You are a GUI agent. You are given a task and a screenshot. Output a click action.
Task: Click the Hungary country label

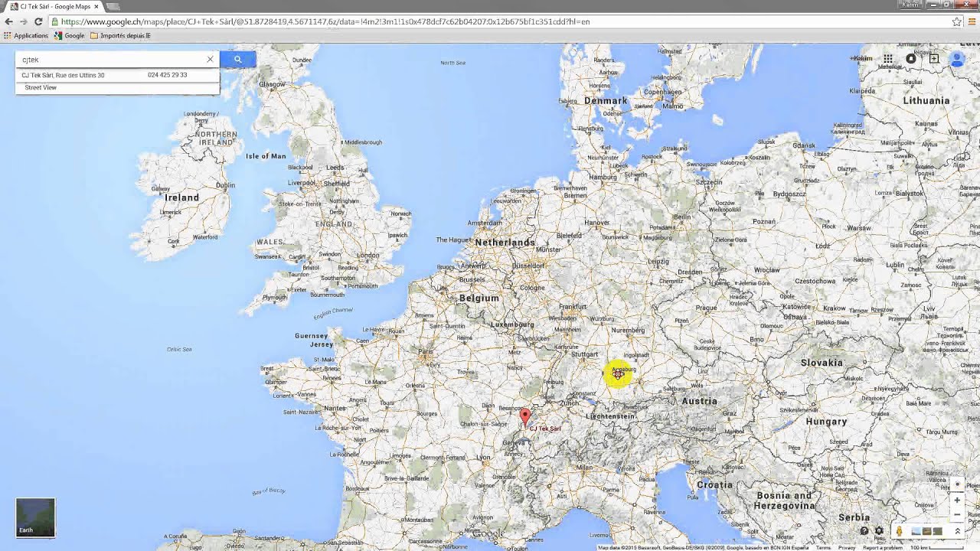point(826,421)
